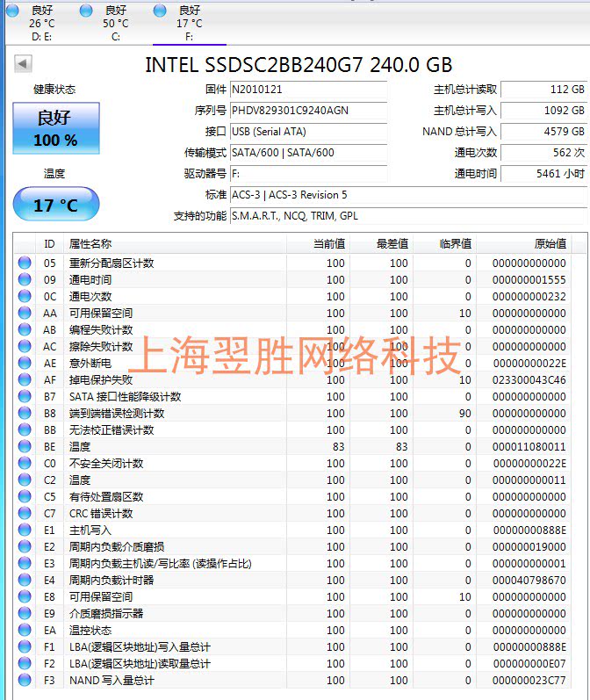Image resolution: width=590 pixels, height=700 pixels.
Task: Select the 周期内负载介质磨损 row
Action: click(292, 546)
